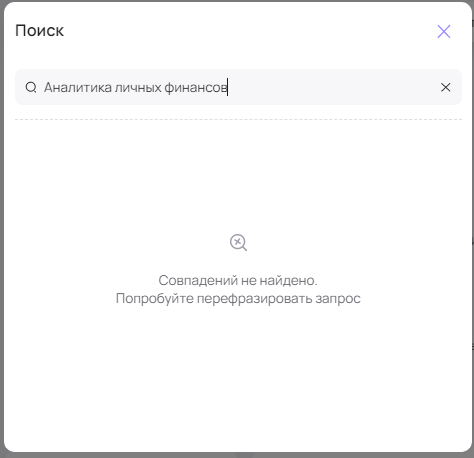Screen dimensions: 474x458
Task: Place cursor on the word финансов in query
Action: click(196, 87)
